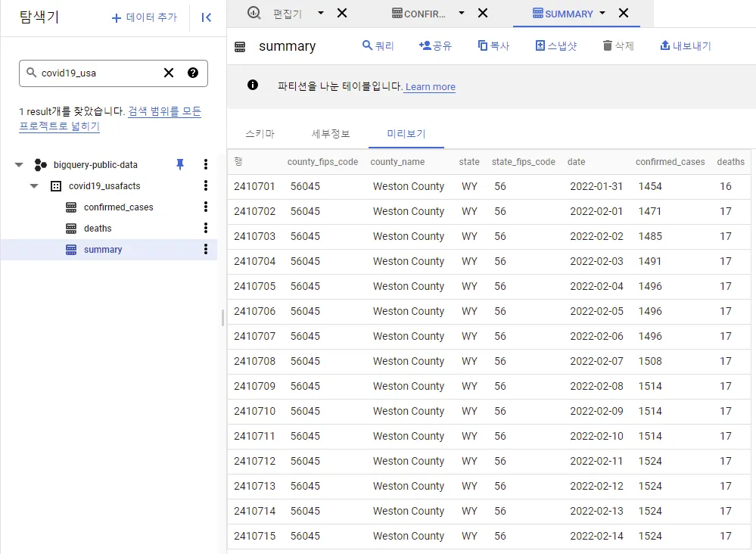Click the 데이터 추가 button
The width and height of the screenshot is (756, 554).
click(x=145, y=17)
